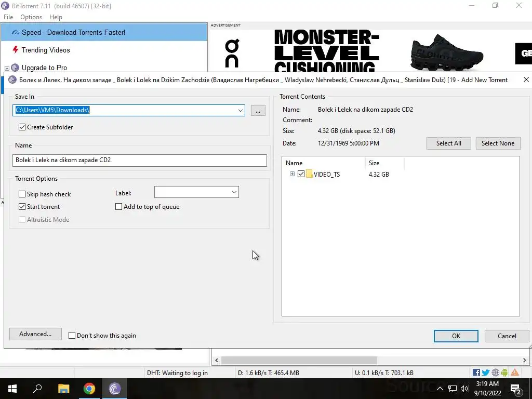
Task: Open taskbar search magnifier
Action: click(x=37, y=389)
